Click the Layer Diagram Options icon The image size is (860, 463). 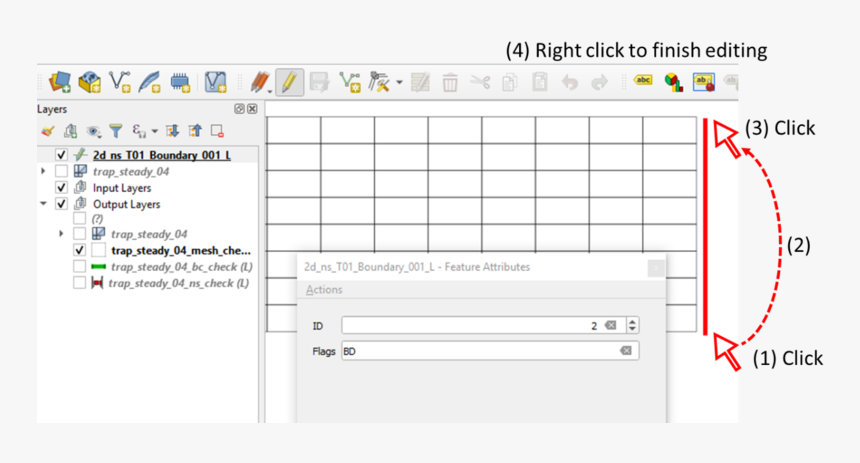[x=673, y=82]
